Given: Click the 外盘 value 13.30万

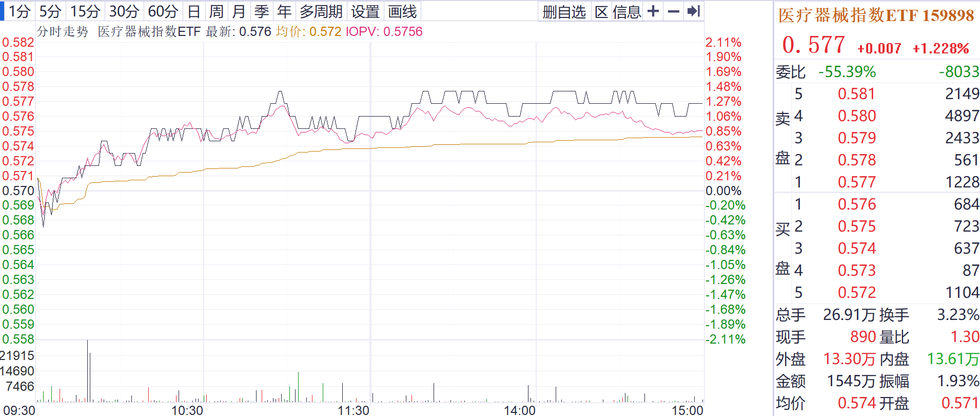Looking at the screenshot, I should [850, 358].
